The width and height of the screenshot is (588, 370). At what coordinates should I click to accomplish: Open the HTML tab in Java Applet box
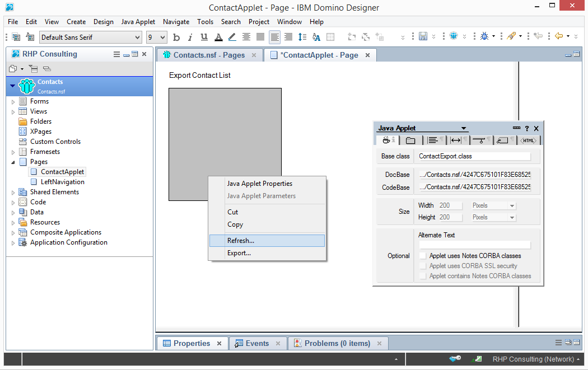click(x=528, y=140)
